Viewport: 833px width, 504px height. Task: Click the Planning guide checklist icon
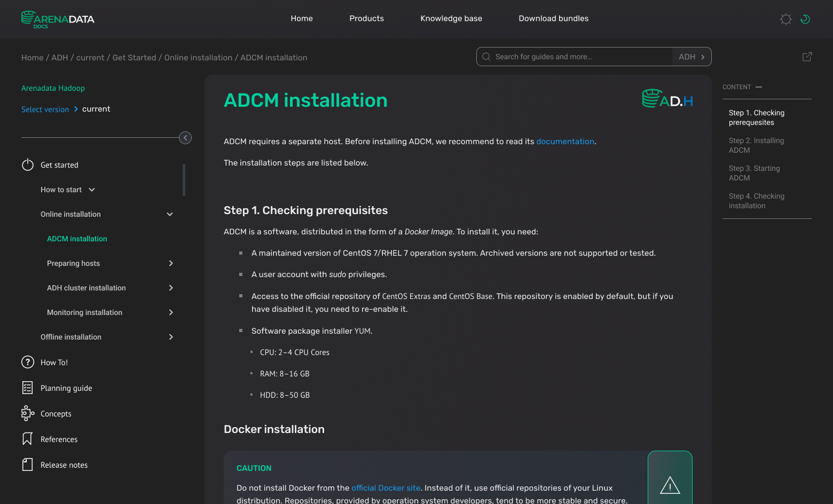pos(28,388)
